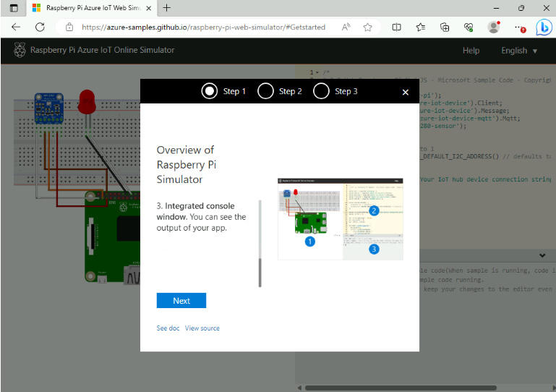556x392 pixels.
Task: Add page to favorites with star icon
Action: pyautogui.click(x=368, y=27)
